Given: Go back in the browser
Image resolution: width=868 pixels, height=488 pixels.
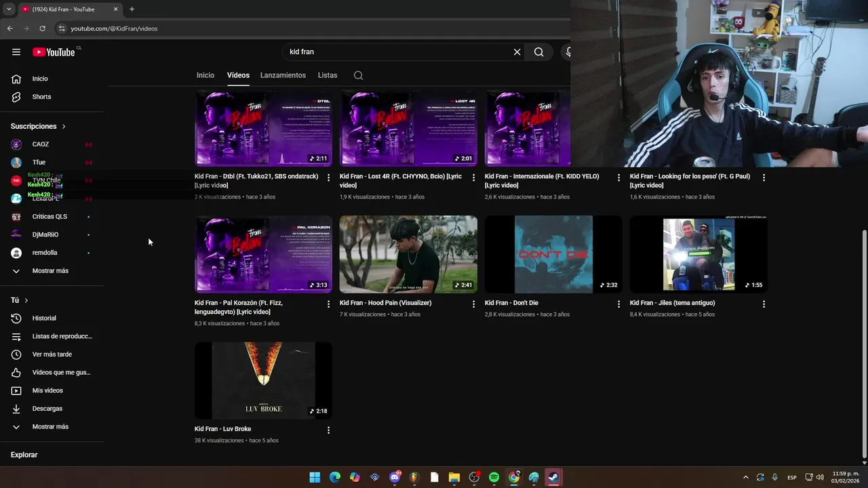Looking at the screenshot, I should point(9,28).
